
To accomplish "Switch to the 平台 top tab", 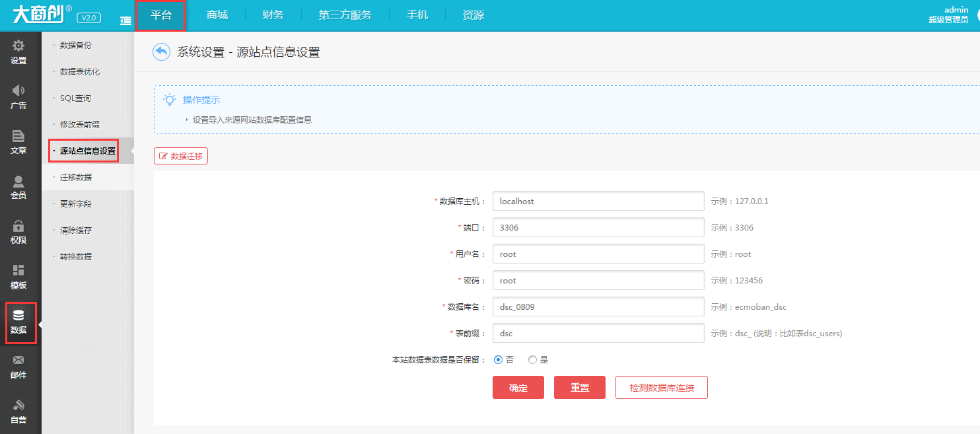I will pyautogui.click(x=161, y=15).
